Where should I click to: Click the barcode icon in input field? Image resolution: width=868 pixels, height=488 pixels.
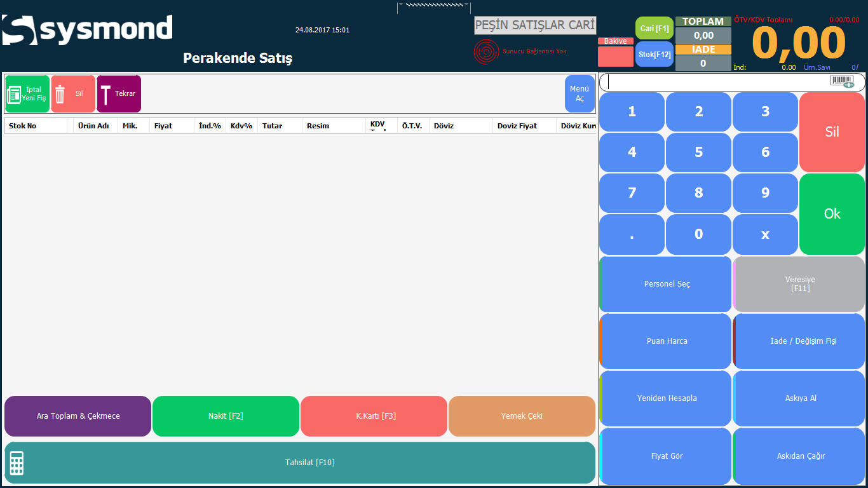[x=842, y=81]
